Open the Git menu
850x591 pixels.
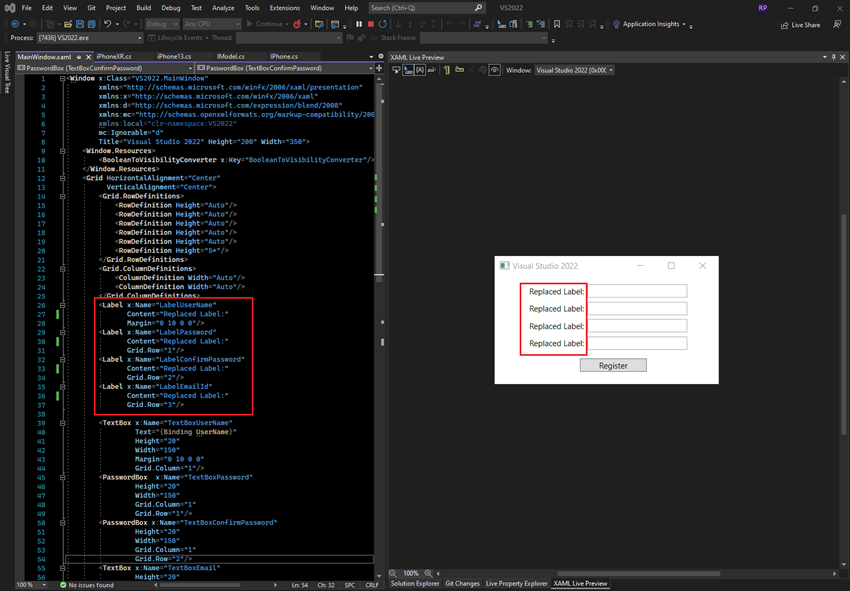pos(90,6)
